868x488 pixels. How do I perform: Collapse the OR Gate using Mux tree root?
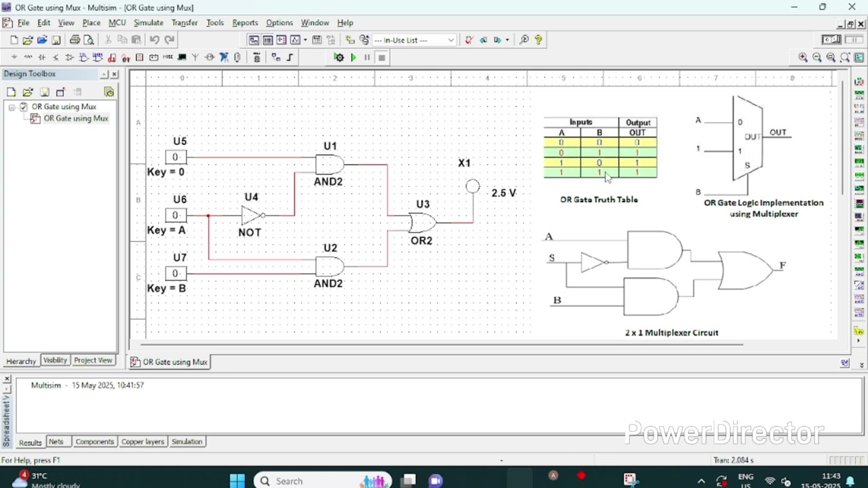click(x=12, y=107)
